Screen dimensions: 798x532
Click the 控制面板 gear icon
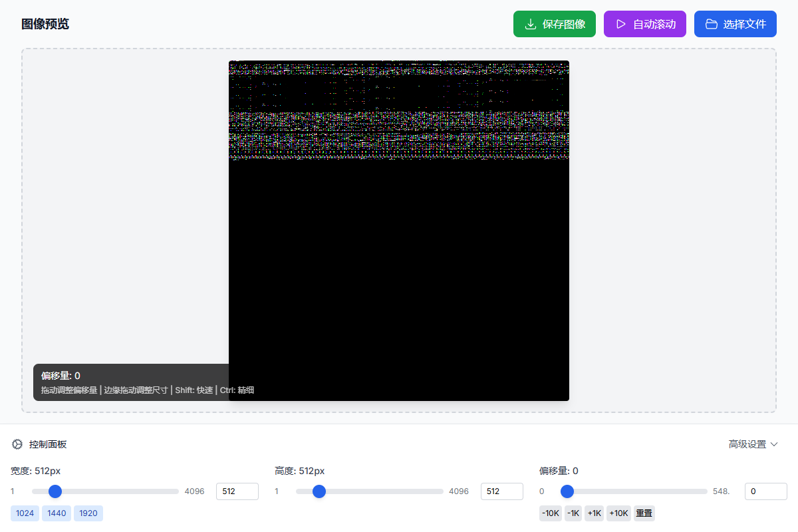(x=17, y=444)
